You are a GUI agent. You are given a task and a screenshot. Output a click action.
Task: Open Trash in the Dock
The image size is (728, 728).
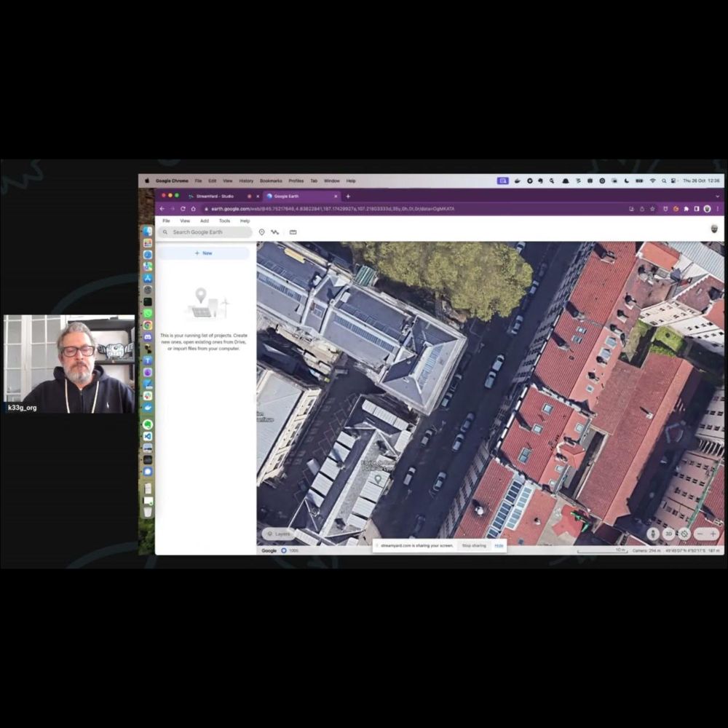148,512
